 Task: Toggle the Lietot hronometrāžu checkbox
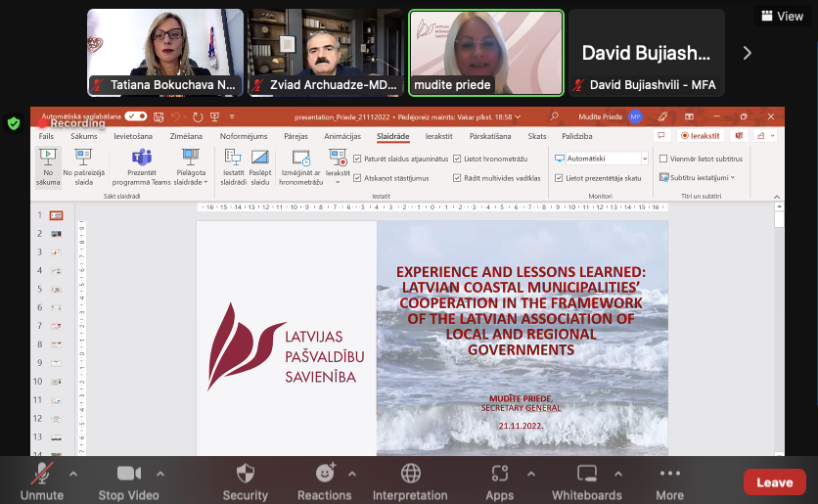point(458,159)
